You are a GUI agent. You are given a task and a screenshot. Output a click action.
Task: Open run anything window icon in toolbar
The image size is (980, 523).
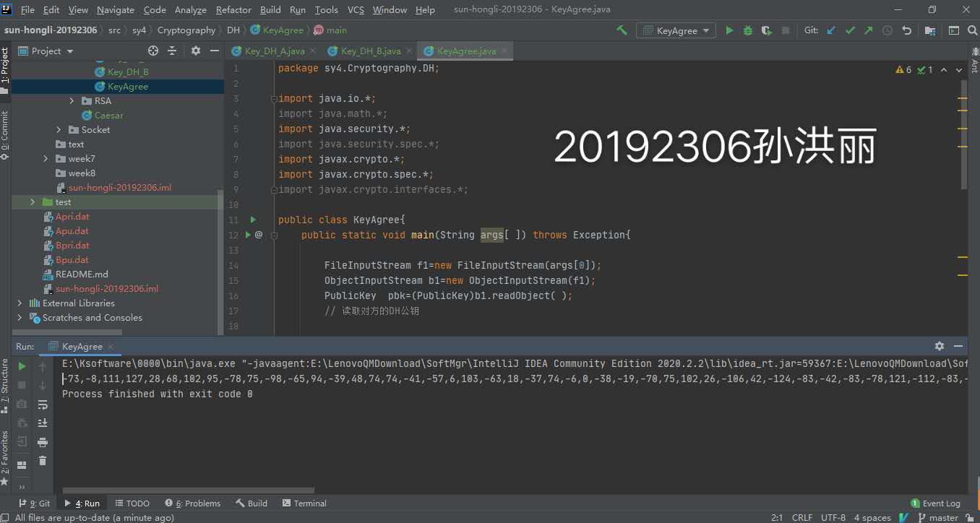954,30
